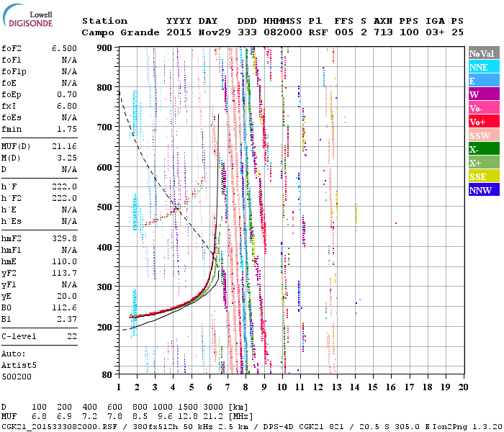Click the 7 label on frequency axis

[228, 387]
